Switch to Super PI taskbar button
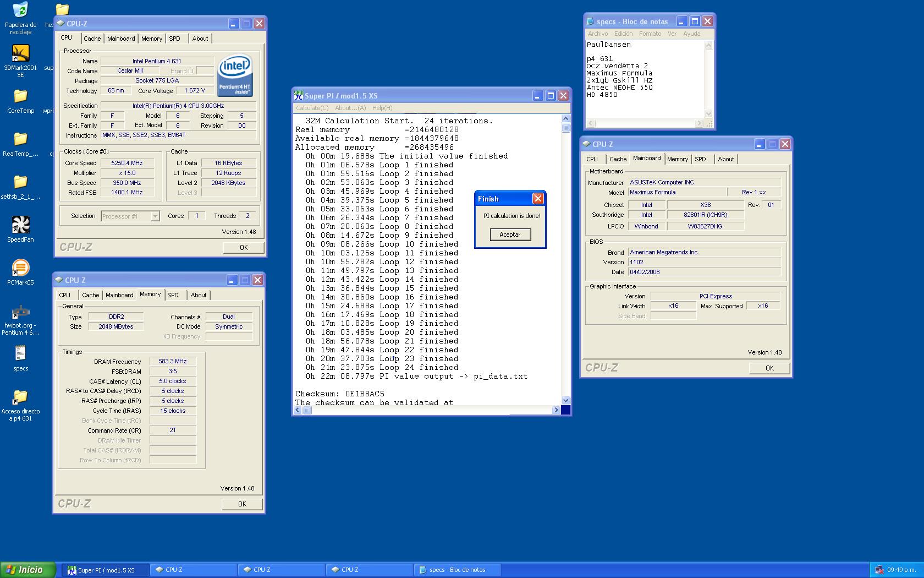The width and height of the screenshot is (924, 578). [105, 570]
